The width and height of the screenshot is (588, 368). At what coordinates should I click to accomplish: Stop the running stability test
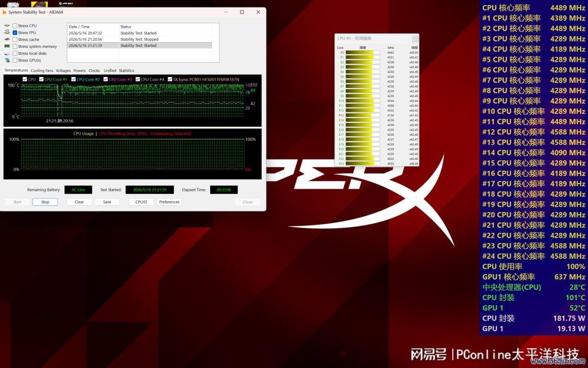tap(45, 202)
